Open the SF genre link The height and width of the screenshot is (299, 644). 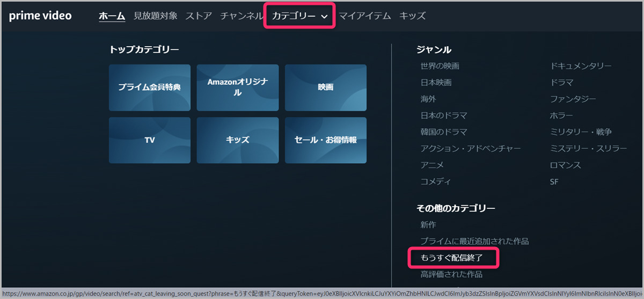554,182
